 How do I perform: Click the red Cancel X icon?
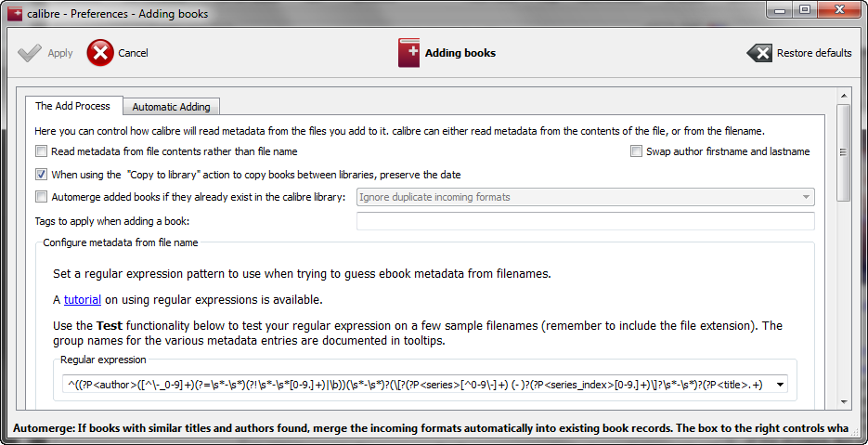100,53
